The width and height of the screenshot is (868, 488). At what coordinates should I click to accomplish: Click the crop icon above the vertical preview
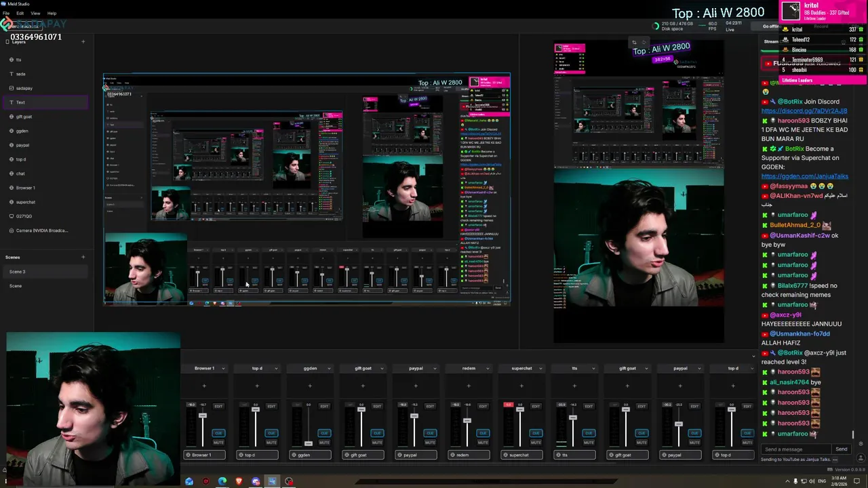[634, 42]
